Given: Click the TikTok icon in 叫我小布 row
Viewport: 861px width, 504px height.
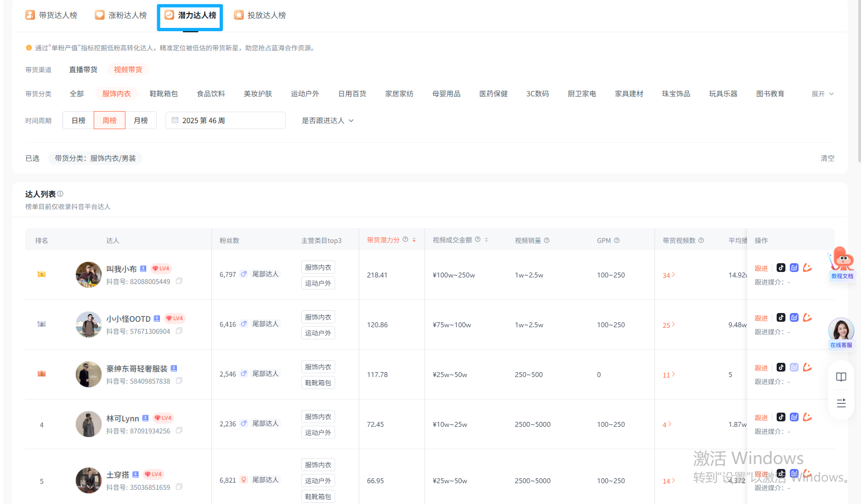Looking at the screenshot, I should pos(781,268).
